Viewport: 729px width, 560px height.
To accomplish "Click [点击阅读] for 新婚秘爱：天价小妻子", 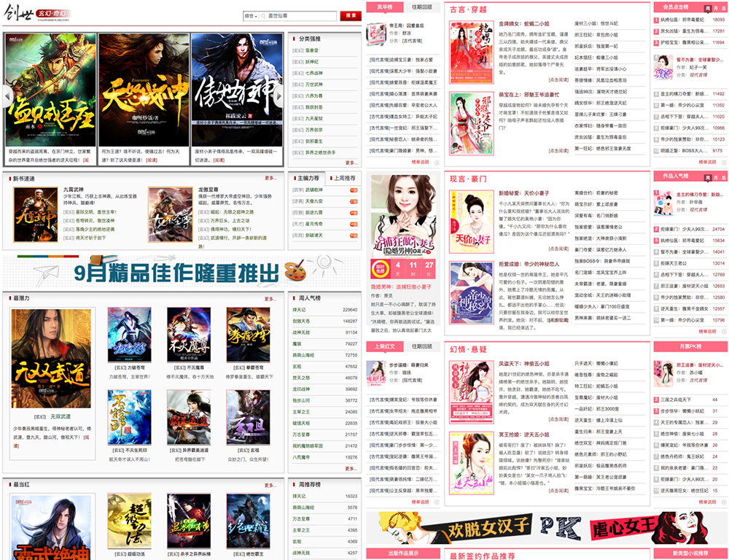I will click(558, 249).
